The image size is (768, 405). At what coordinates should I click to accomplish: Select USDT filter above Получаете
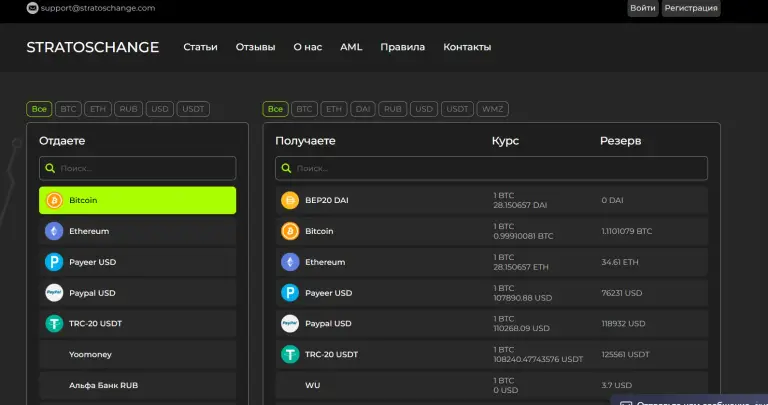coord(457,109)
